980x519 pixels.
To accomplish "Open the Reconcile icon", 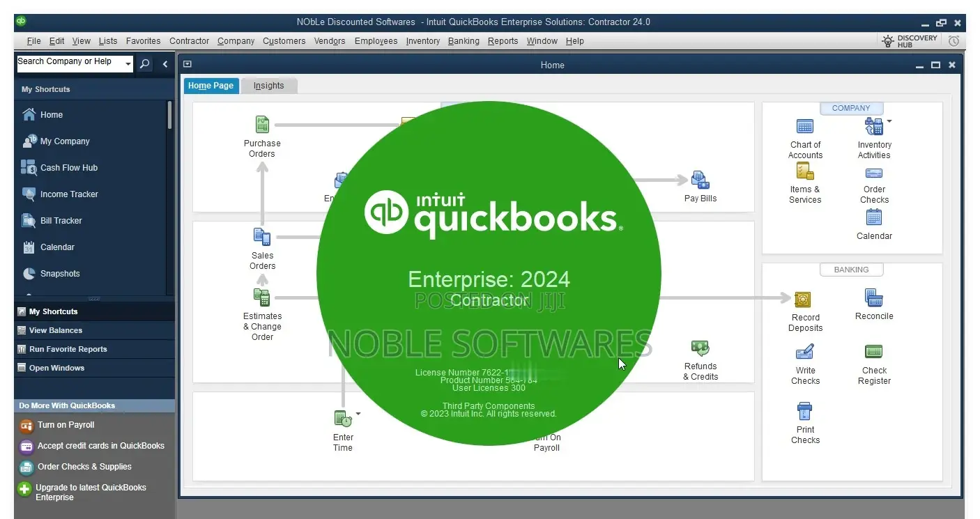I will [x=873, y=298].
